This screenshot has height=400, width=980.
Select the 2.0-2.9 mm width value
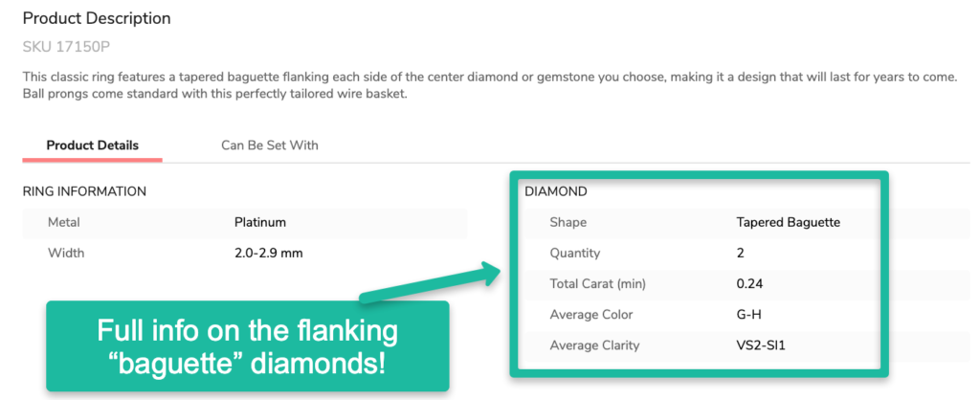(269, 254)
